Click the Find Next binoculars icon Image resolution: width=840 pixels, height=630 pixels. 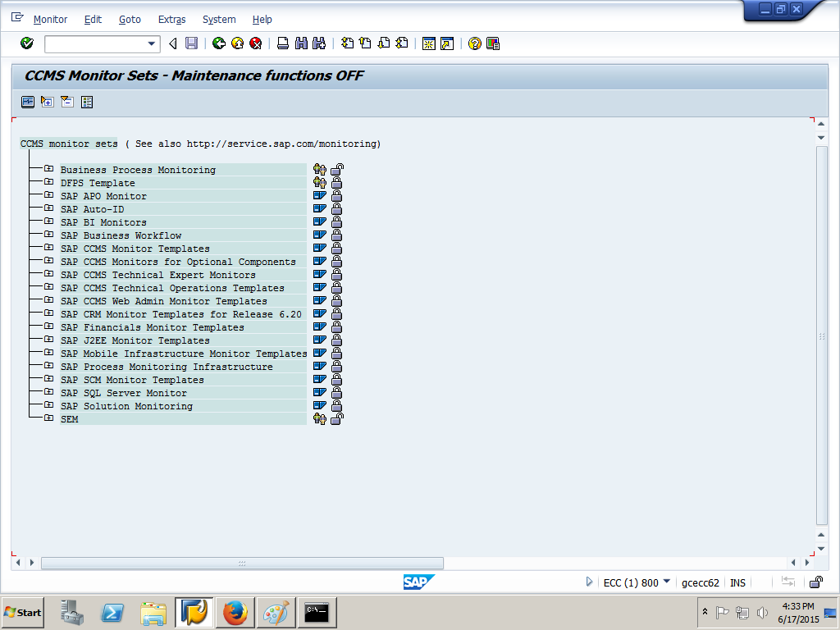coord(319,43)
